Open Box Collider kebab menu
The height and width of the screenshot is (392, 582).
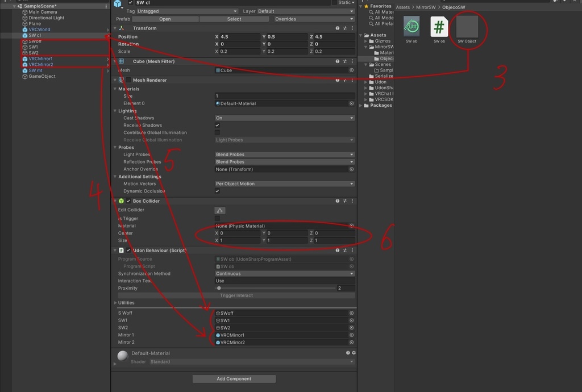pos(352,201)
